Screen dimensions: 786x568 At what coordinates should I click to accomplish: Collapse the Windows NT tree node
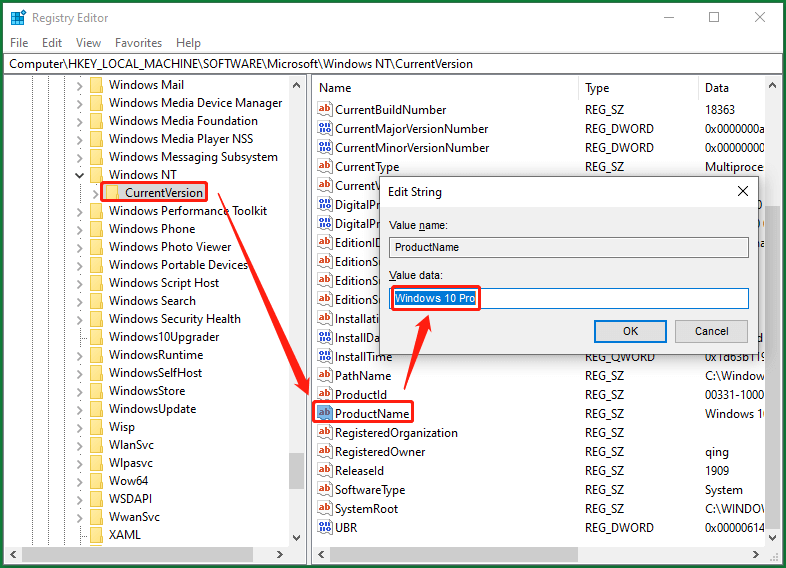79,175
